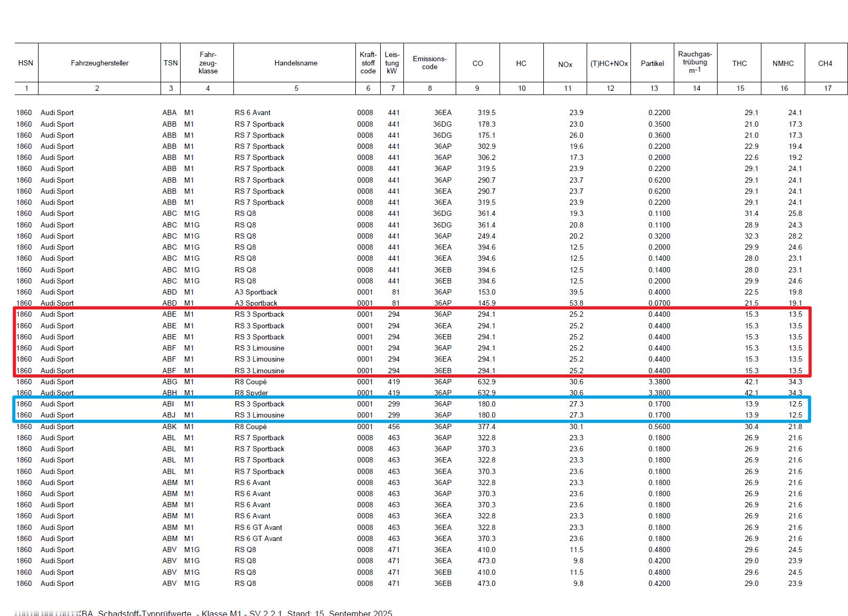This screenshot has width=848, height=616.
Task: Select the NOx value 53.8
Action: [x=576, y=303]
